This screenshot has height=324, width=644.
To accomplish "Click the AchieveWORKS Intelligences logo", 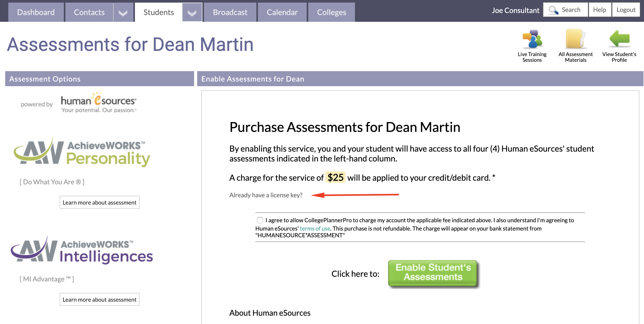I will 82,250.
